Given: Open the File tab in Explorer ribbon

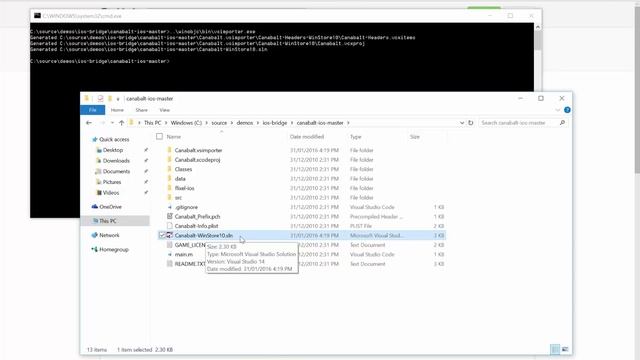Looking at the screenshot, I should pyautogui.click(x=93, y=110).
